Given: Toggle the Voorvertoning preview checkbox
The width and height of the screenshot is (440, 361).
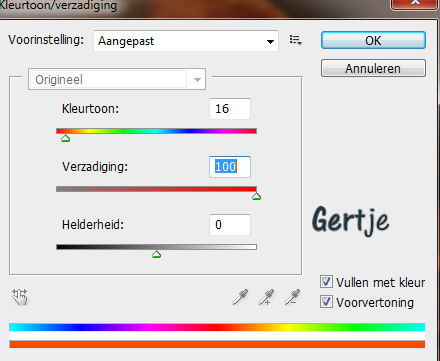Looking at the screenshot, I should click(x=326, y=302).
